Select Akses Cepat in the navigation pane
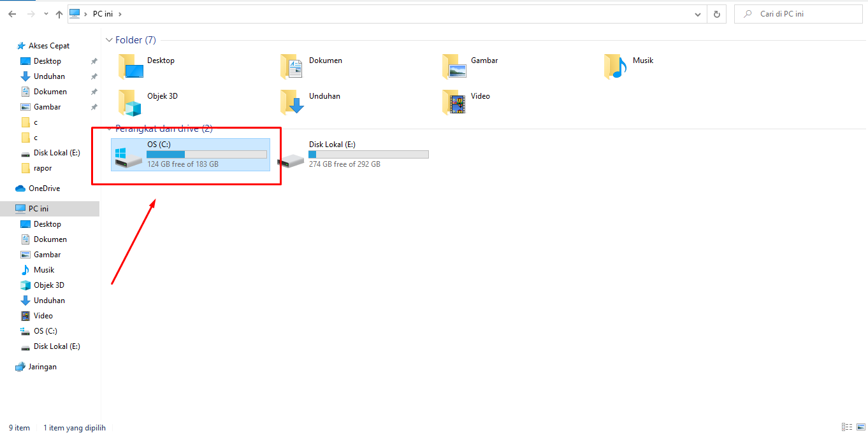Viewport: 868px width, 433px height. pos(49,46)
